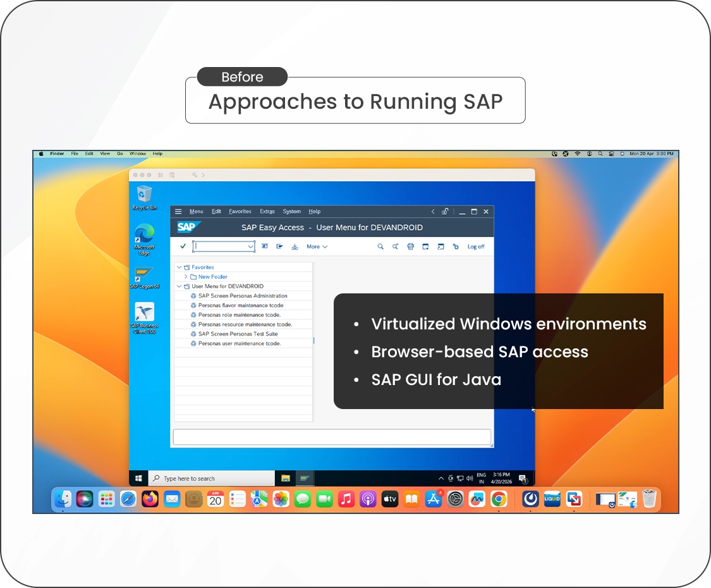Open the SAP System menu

coord(291,211)
